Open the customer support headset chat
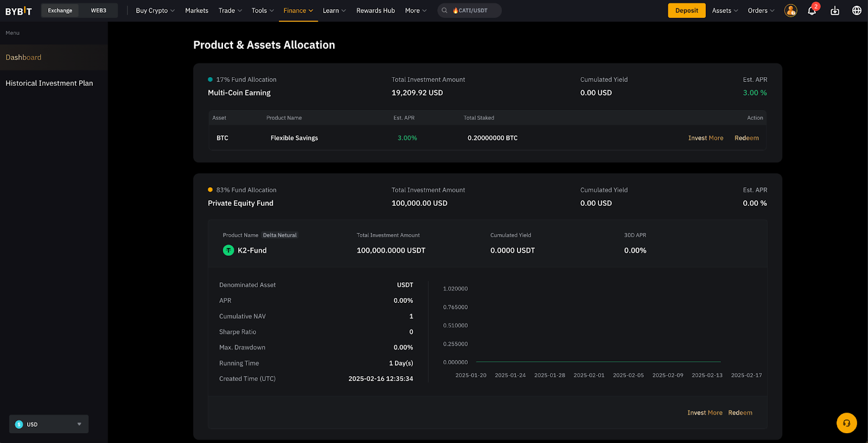The image size is (868, 443). (x=846, y=423)
